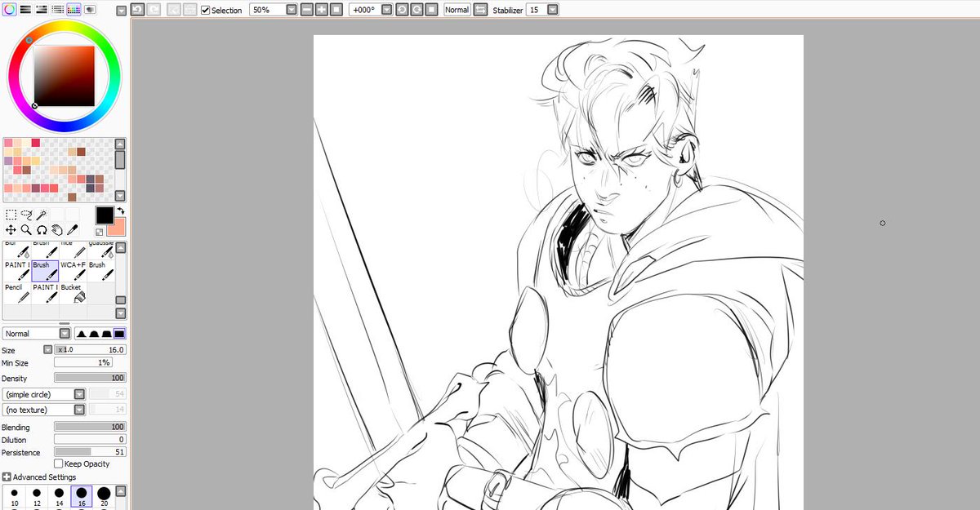Select the Lasso tool

(x=26, y=215)
